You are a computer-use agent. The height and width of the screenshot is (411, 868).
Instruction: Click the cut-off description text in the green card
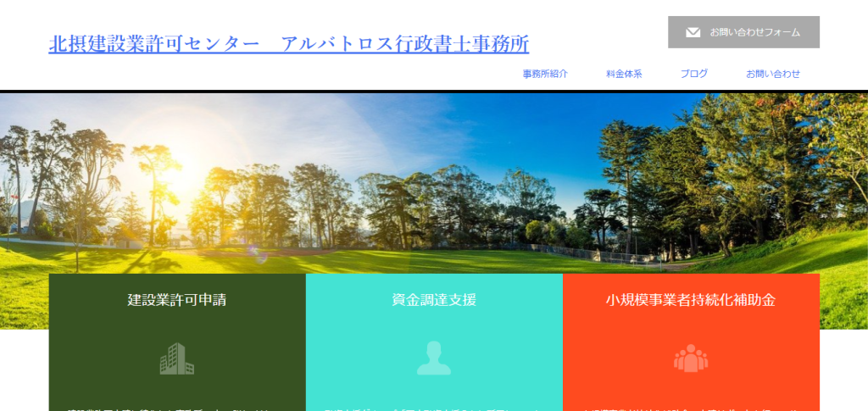[176, 408]
